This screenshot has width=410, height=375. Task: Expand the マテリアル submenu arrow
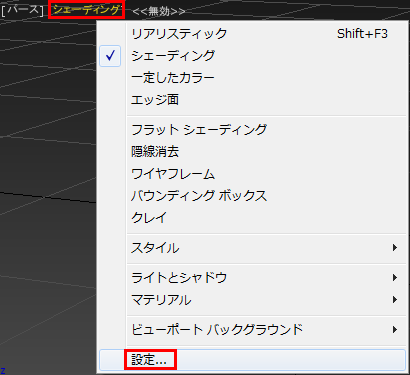pyautogui.click(x=395, y=300)
